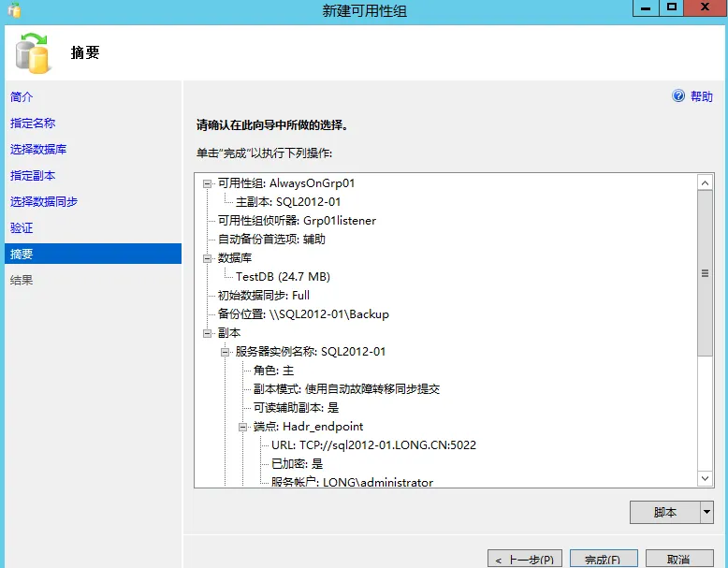Open the 帮助 help link

pyautogui.click(x=701, y=96)
